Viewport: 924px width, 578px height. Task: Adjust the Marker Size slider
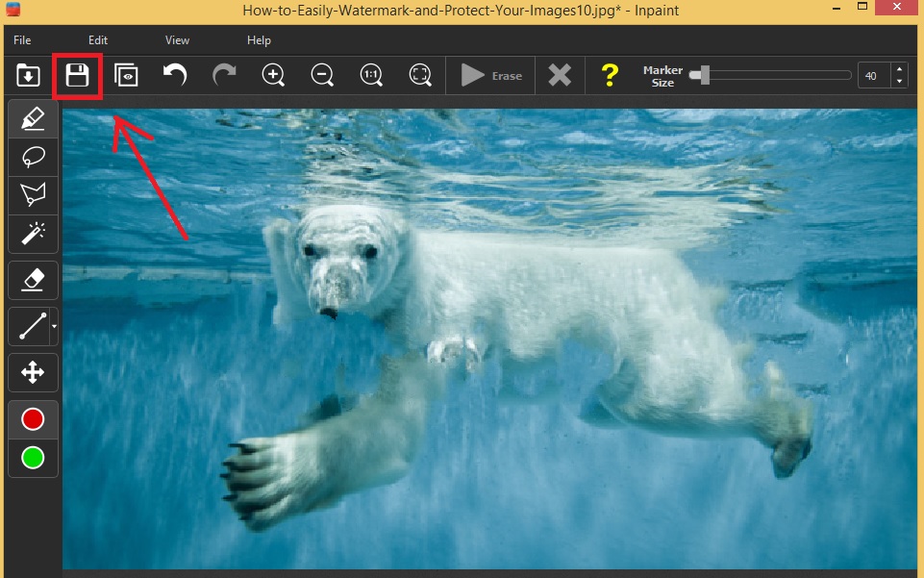705,75
